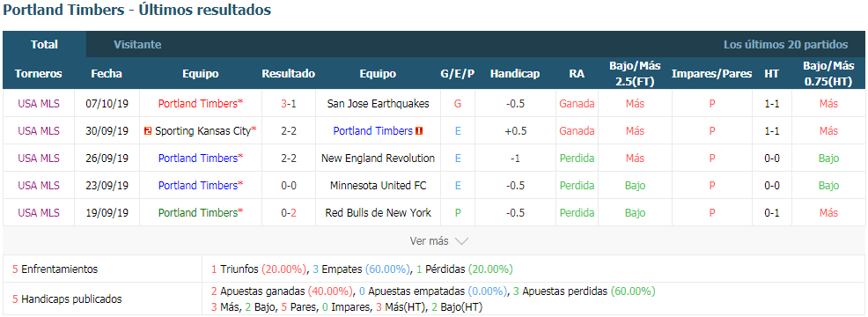The width and height of the screenshot is (868, 317).
Task: Click USA MLS in the 19/09/19 row
Action: coord(38,212)
